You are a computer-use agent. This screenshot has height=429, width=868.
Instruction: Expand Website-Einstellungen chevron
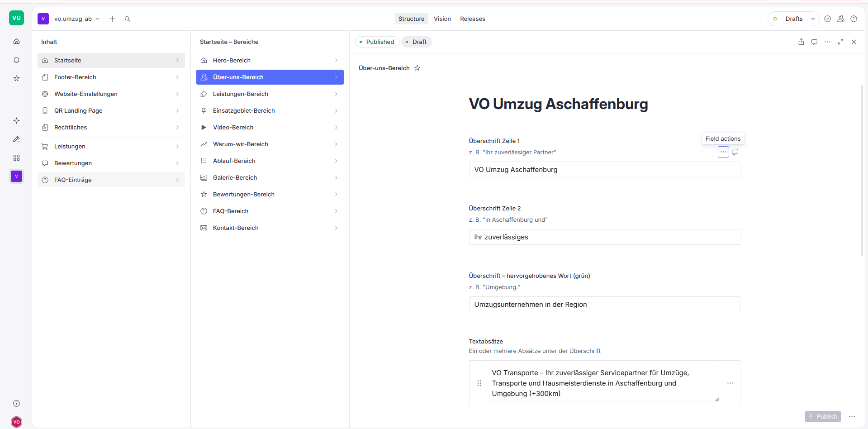pos(177,94)
